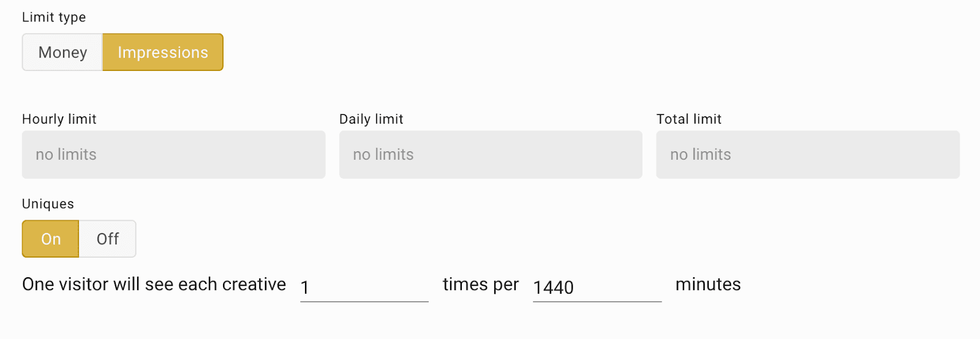Viewport: 980px width, 339px height.
Task: Turn Uniques off
Action: click(108, 239)
